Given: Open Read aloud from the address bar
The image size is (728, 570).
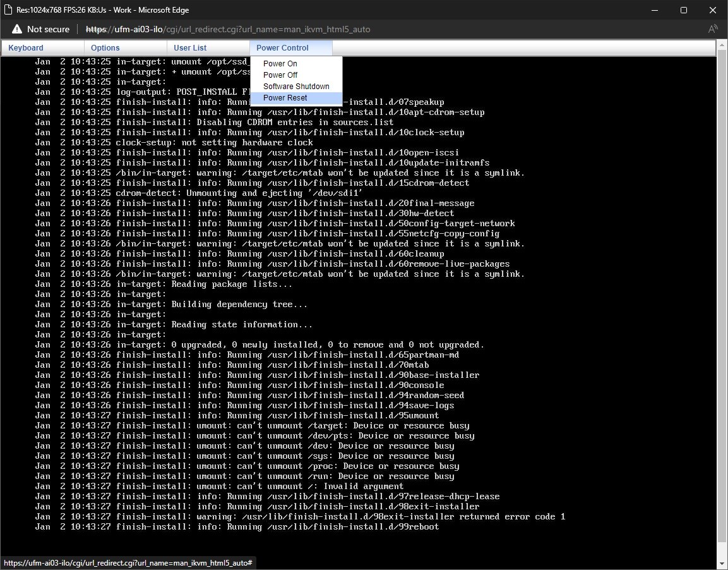Looking at the screenshot, I should [x=713, y=28].
